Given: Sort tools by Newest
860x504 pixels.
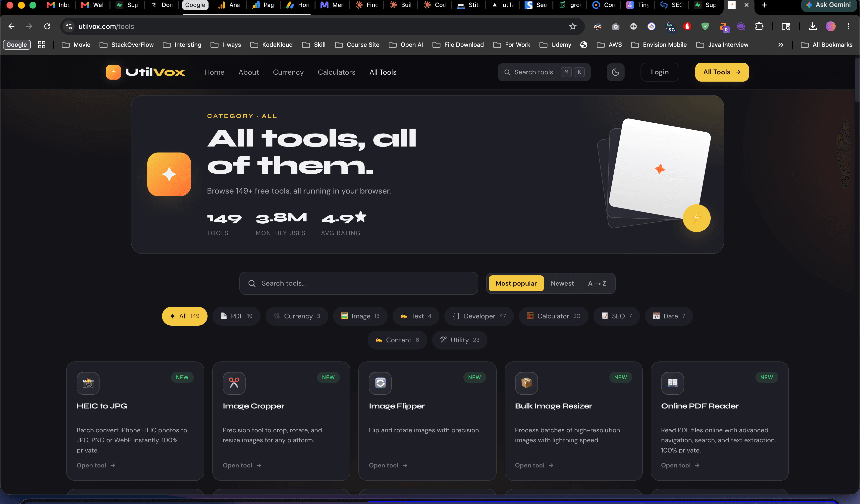Looking at the screenshot, I should point(562,283).
